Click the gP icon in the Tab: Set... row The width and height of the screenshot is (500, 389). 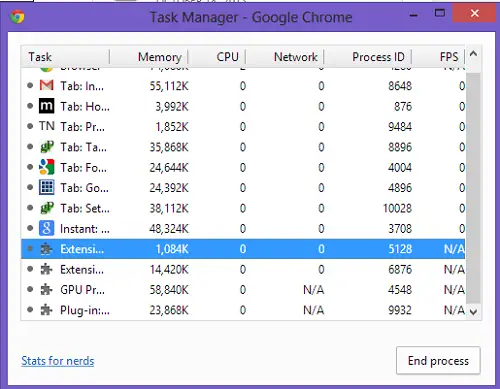tap(46, 208)
